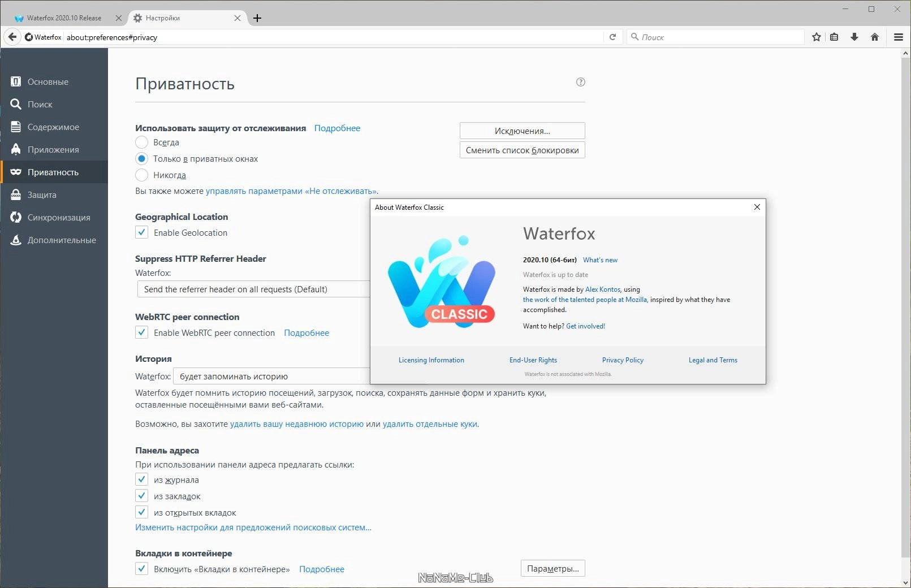The image size is (911, 588).
Task: Open Содержимое settings section
Action: [x=54, y=127]
